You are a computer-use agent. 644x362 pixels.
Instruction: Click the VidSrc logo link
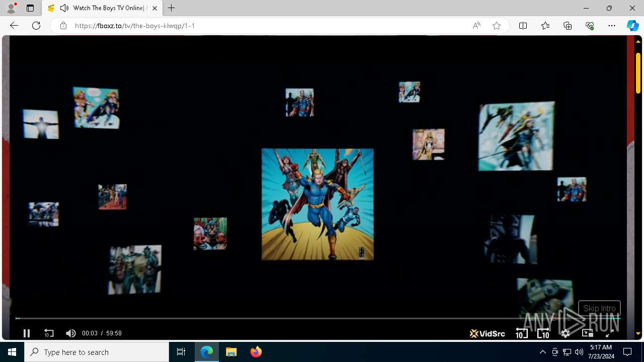pyautogui.click(x=487, y=333)
